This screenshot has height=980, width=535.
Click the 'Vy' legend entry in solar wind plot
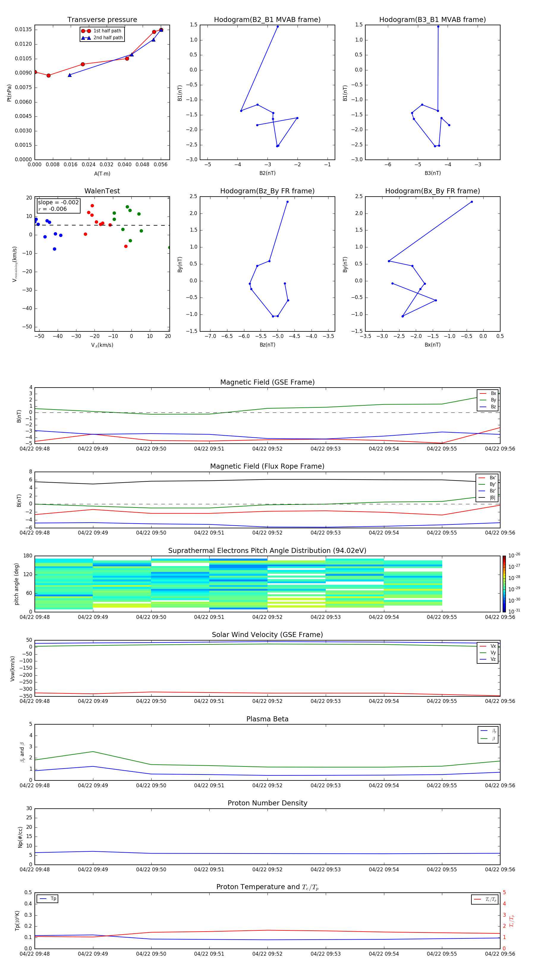click(x=488, y=653)
